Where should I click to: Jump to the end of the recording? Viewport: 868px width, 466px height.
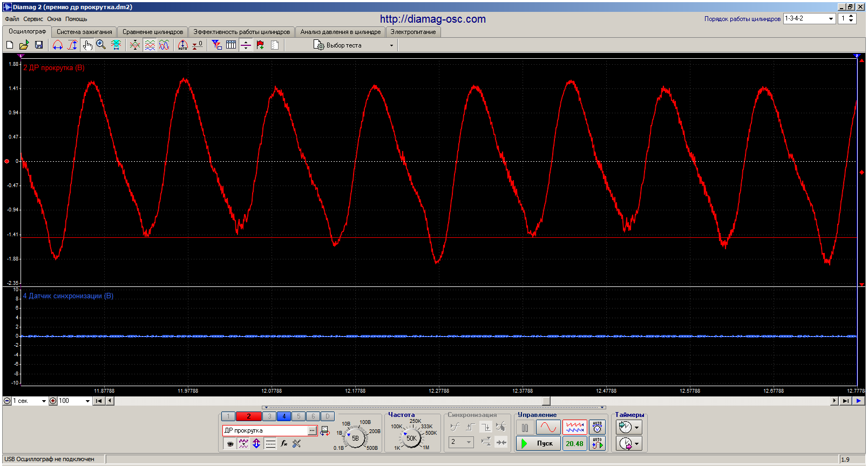(846, 401)
